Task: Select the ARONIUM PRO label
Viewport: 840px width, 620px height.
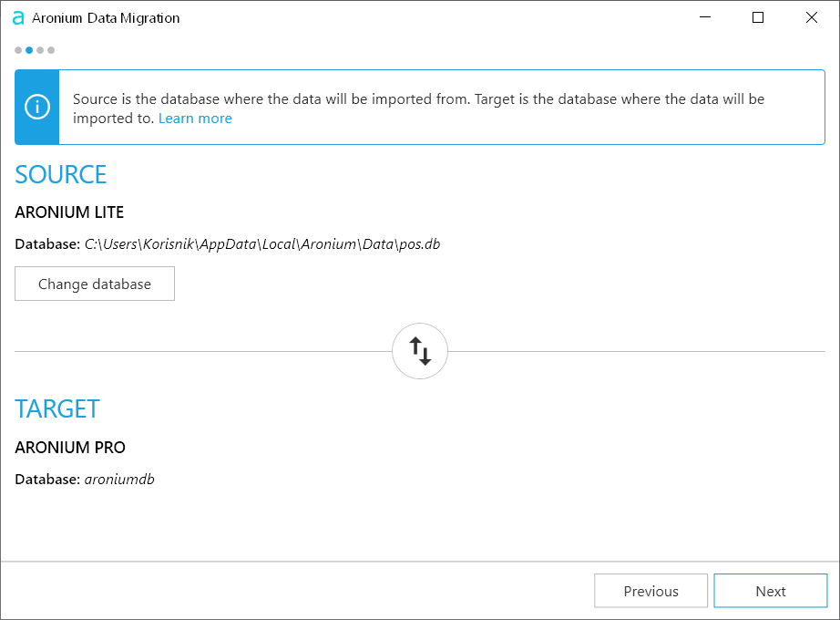Action: click(x=70, y=447)
